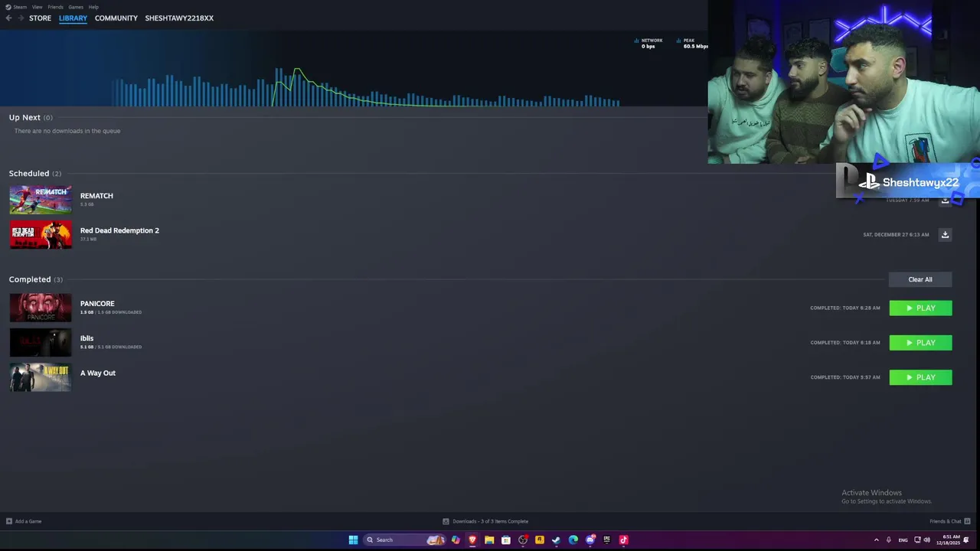
Task: Click 'SAT, DECEMBER 27 6:13 AM' schedule text
Action: 896,235
